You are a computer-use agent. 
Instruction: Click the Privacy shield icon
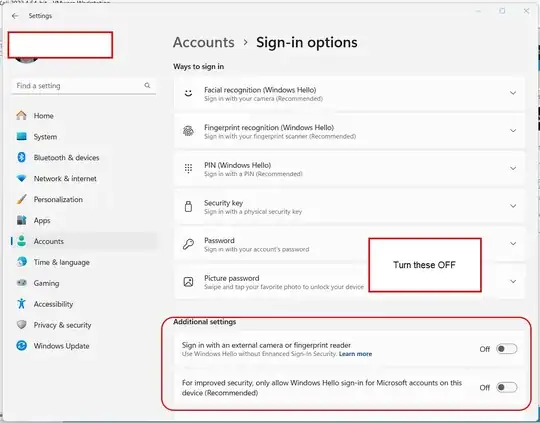(21, 324)
